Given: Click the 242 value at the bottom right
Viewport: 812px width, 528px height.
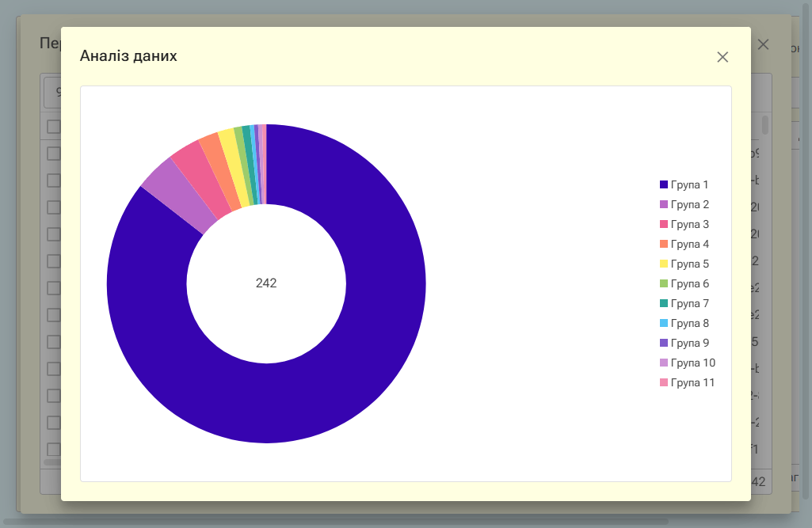Looking at the screenshot, I should coord(755,481).
